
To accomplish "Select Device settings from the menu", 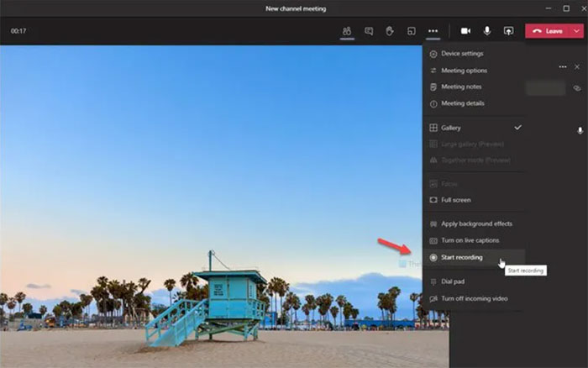I will [462, 54].
